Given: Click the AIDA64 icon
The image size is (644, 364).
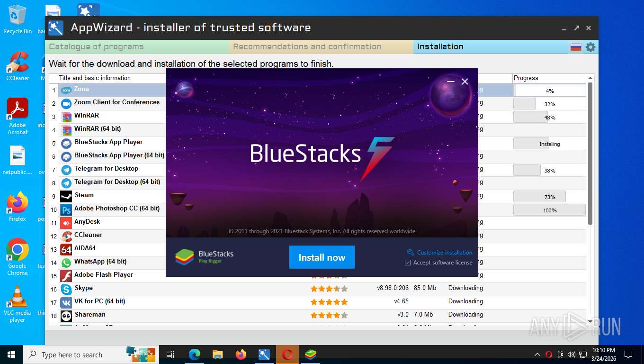Looking at the screenshot, I should pos(66,249).
